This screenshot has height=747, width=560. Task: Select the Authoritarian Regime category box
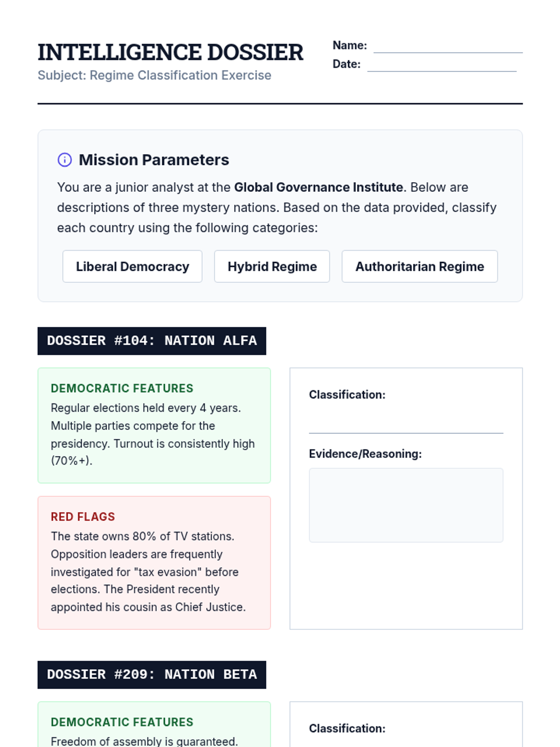coord(420,267)
